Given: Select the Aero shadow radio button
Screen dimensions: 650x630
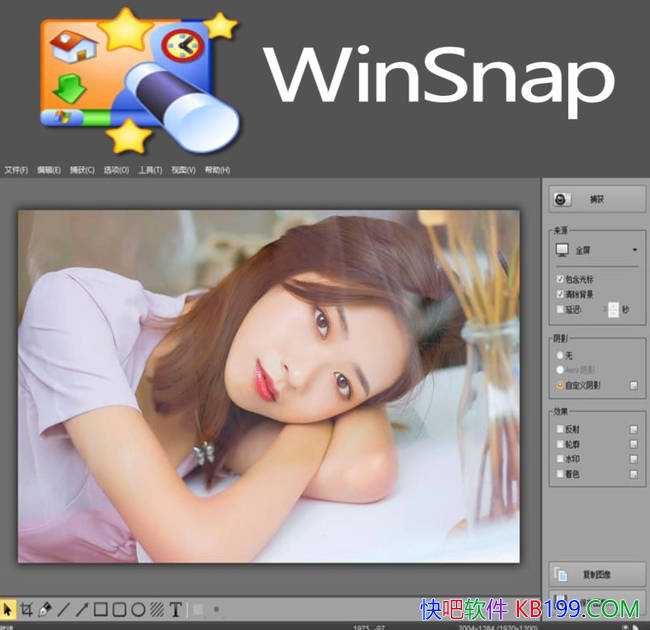Looking at the screenshot, I should (x=560, y=370).
